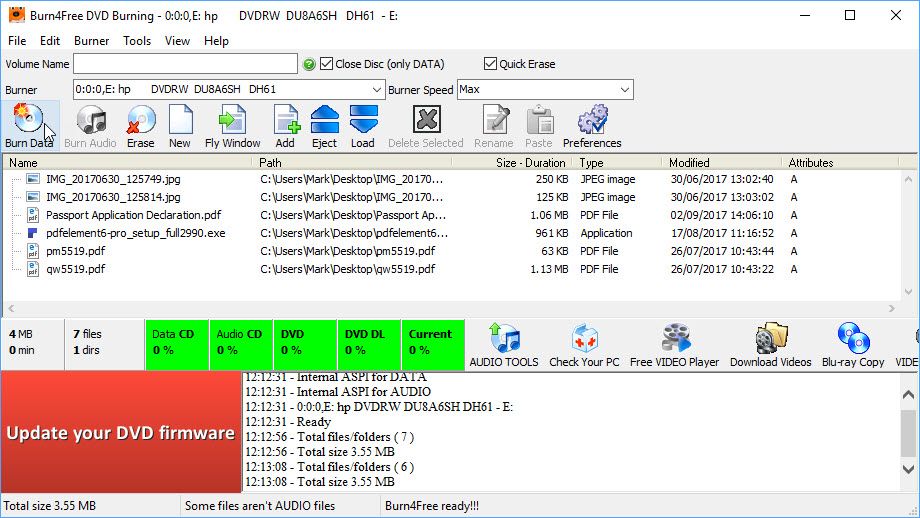Open Preferences from the toolbar
Image resolution: width=920 pixels, height=518 pixels.
click(592, 126)
